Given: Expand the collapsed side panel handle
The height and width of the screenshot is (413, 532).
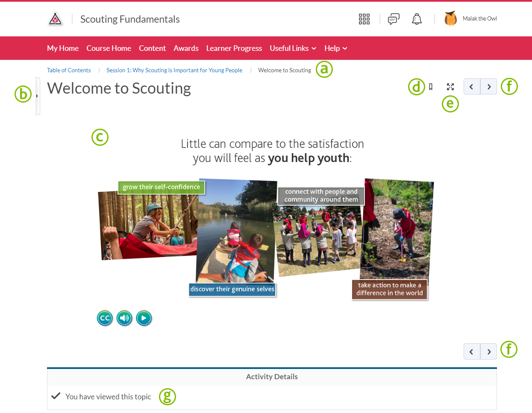Looking at the screenshot, I should [x=38, y=96].
